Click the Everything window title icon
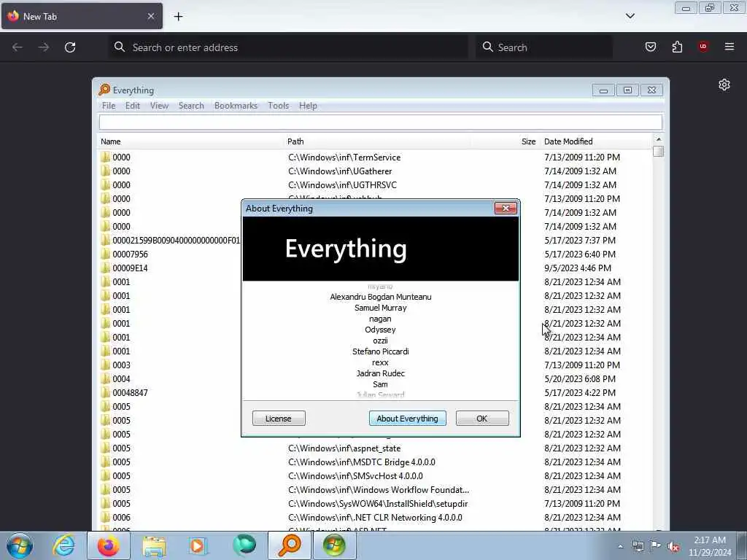Screen dimensions: 747x560 tap(104, 90)
